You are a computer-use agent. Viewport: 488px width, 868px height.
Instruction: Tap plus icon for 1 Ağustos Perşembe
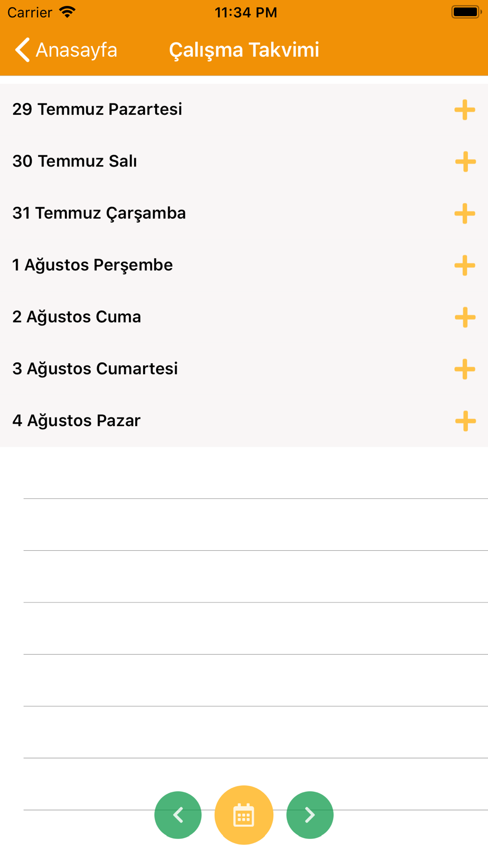(465, 265)
